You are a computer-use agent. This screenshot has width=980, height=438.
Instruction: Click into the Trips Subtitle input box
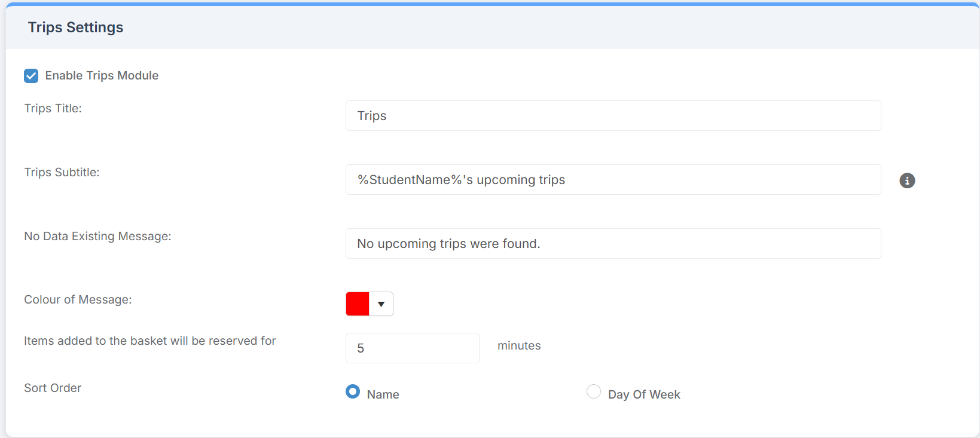pos(613,180)
